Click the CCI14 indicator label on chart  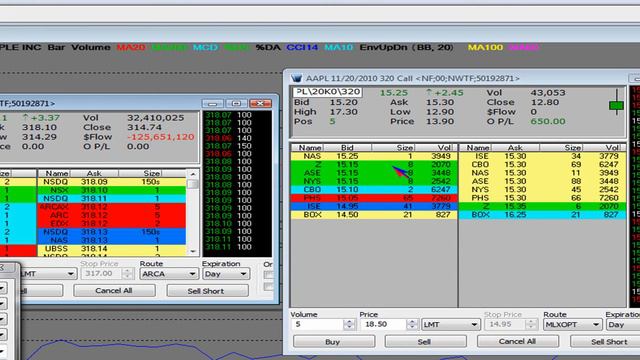(x=302, y=47)
